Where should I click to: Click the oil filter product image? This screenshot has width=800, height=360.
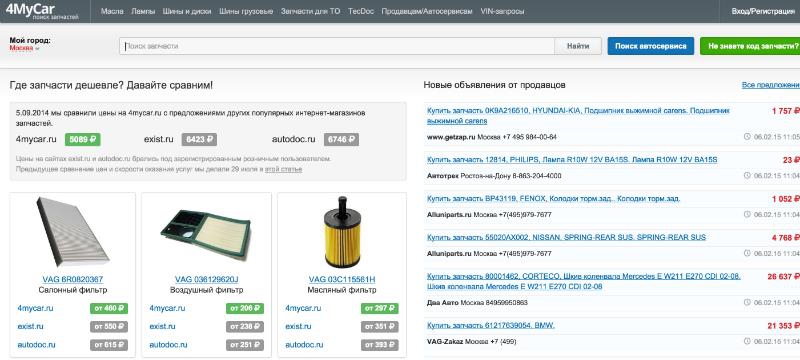pyautogui.click(x=342, y=232)
